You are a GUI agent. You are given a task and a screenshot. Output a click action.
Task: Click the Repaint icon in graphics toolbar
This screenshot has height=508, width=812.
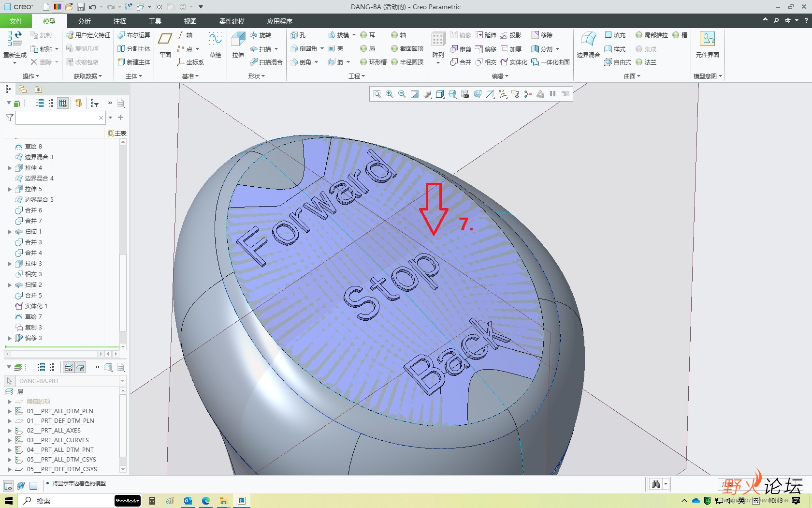415,94
